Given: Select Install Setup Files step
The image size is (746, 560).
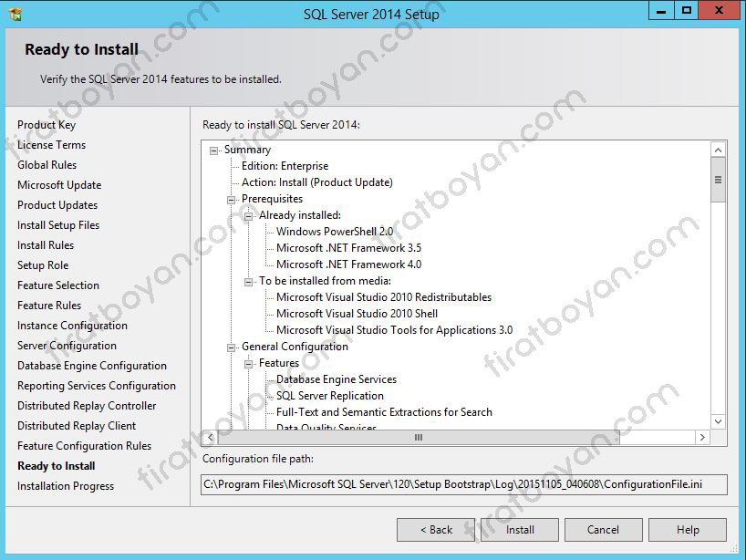Looking at the screenshot, I should pos(58,225).
